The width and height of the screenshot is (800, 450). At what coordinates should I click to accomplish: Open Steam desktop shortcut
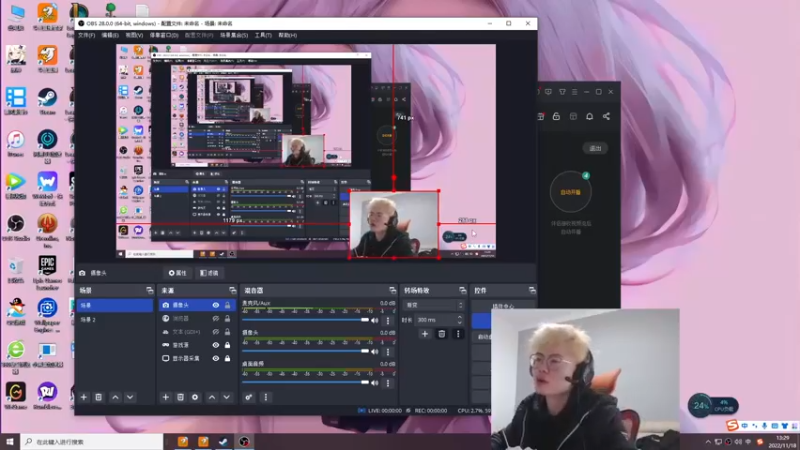coord(47,101)
